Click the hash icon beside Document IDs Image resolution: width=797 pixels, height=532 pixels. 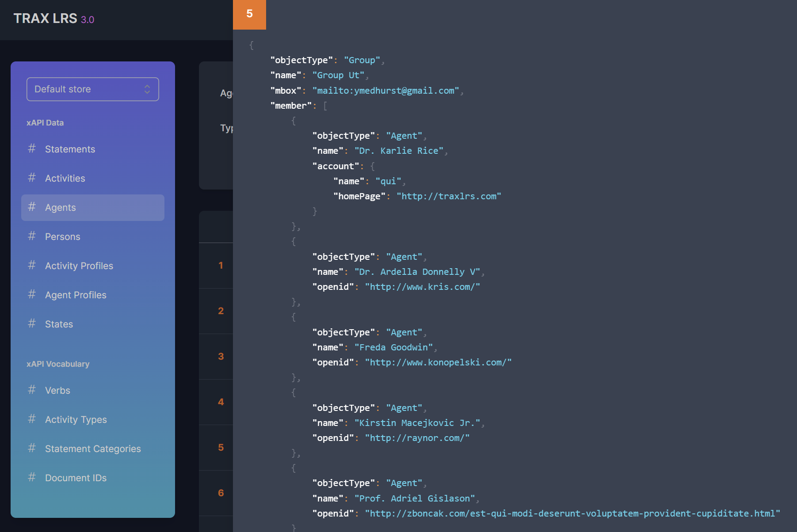coord(32,478)
